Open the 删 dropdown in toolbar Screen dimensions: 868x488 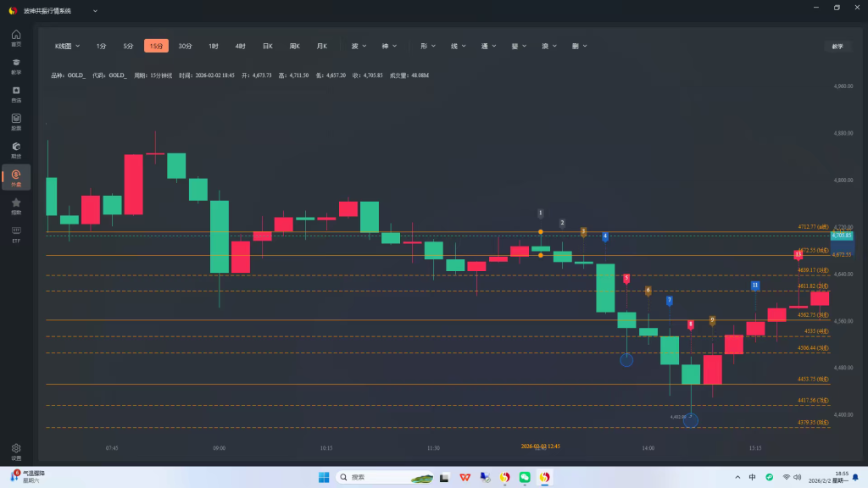coord(580,46)
